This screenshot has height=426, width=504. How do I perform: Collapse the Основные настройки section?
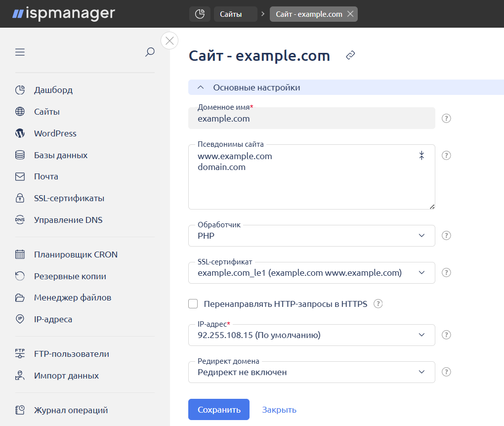(201, 87)
